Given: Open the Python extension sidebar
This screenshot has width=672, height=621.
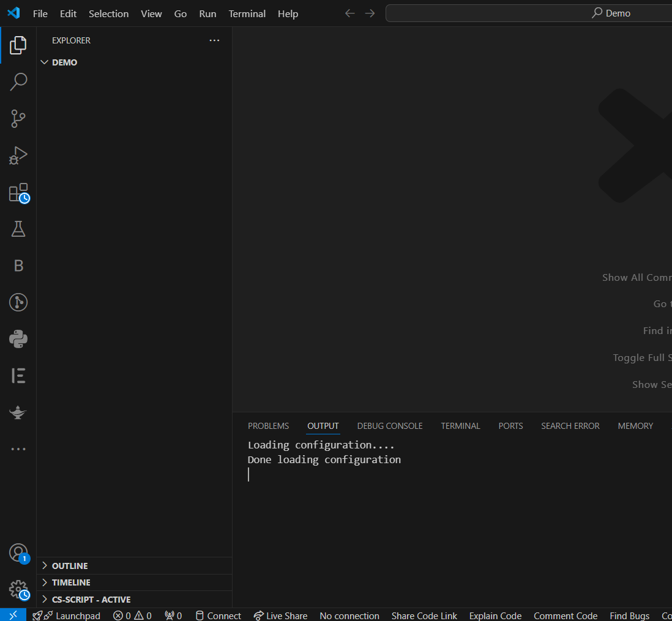Looking at the screenshot, I should coord(18,339).
